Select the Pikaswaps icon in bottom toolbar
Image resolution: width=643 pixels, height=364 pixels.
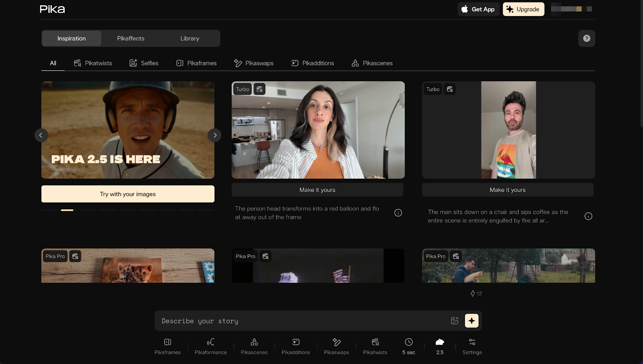click(x=336, y=346)
